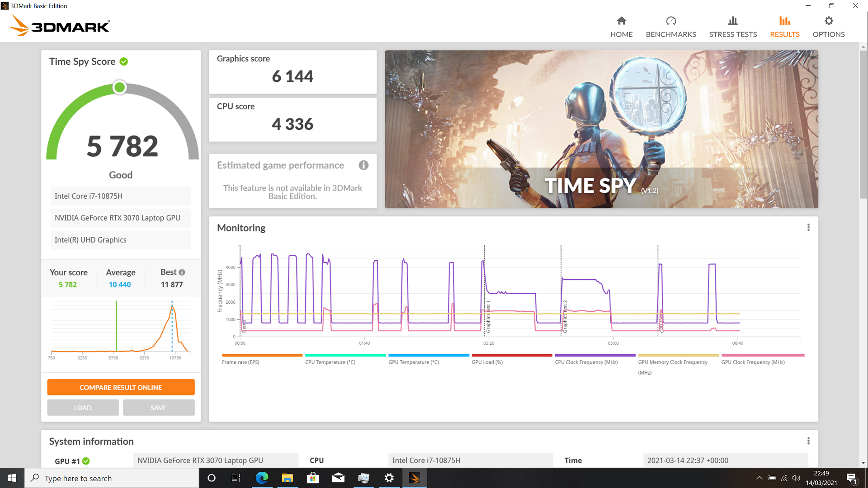Open the Mail app from the taskbar
Viewport: 868px width, 488px height.
click(338, 478)
